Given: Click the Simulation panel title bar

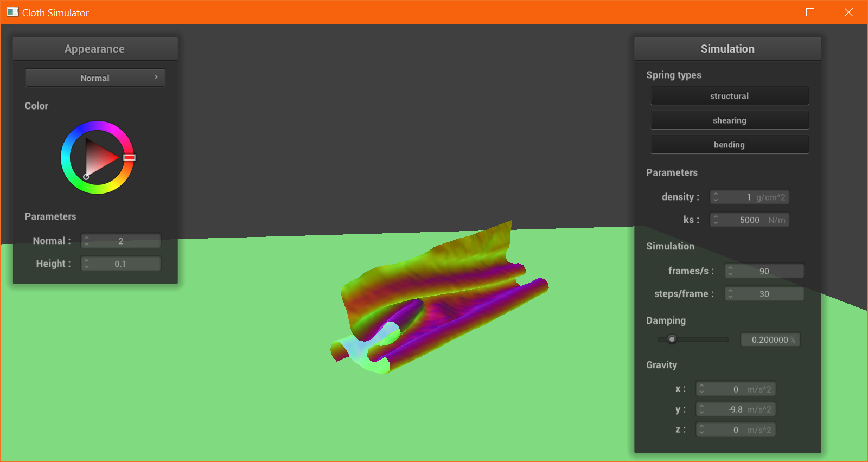Looking at the screenshot, I should click(727, 49).
